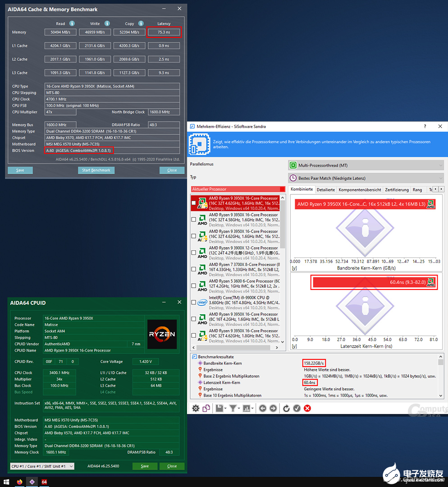Click the red cancel X icon in Sandra
This screenshot has width=448, height=487.
click(307, 408)
